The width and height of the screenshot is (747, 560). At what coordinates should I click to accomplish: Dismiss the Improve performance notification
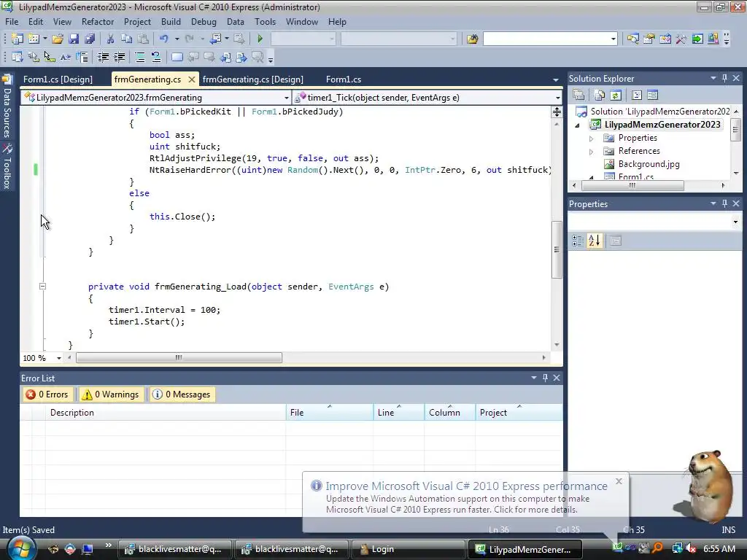(619, 481)
